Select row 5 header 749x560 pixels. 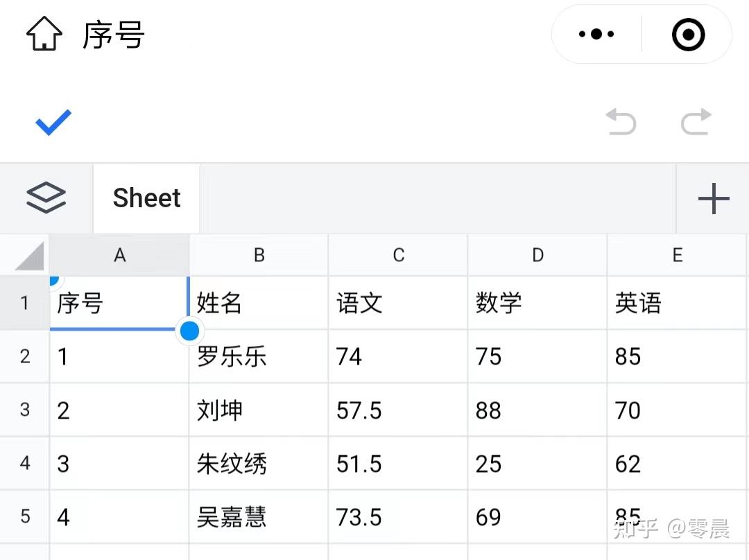24,516
